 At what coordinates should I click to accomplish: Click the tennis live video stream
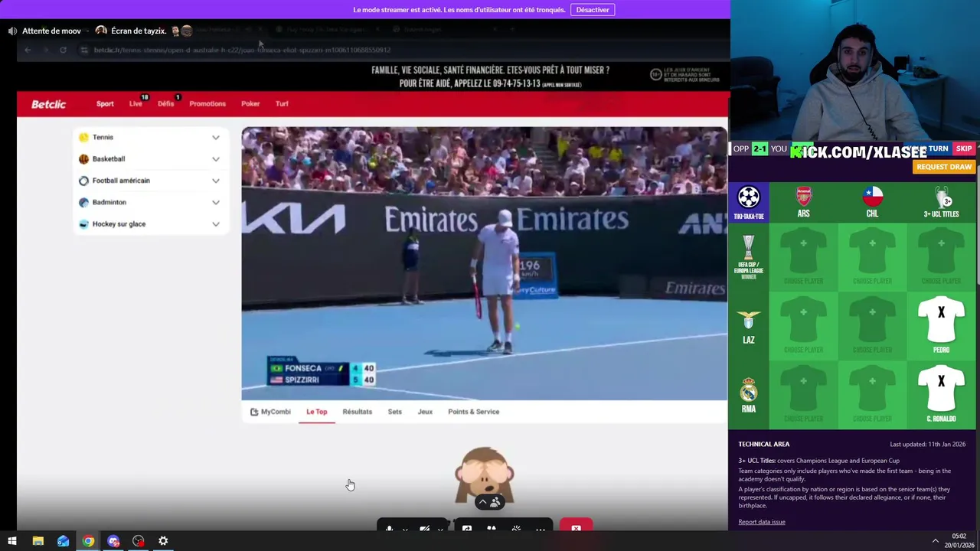[484, 263]
